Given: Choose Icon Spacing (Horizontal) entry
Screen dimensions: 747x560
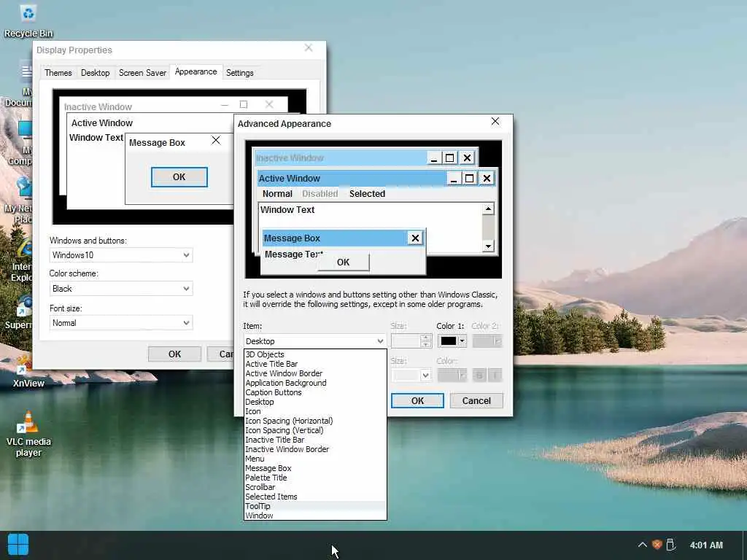Looking at the screenshot, I should [315, 421].
